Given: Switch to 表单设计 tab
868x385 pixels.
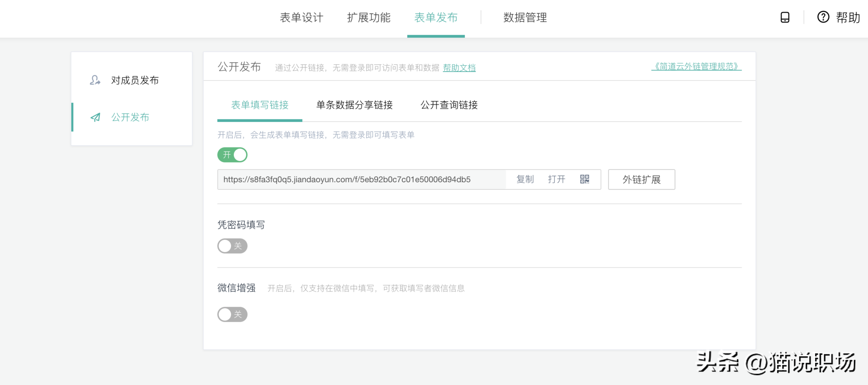Looking at the screenshot, I should [301, 17].
